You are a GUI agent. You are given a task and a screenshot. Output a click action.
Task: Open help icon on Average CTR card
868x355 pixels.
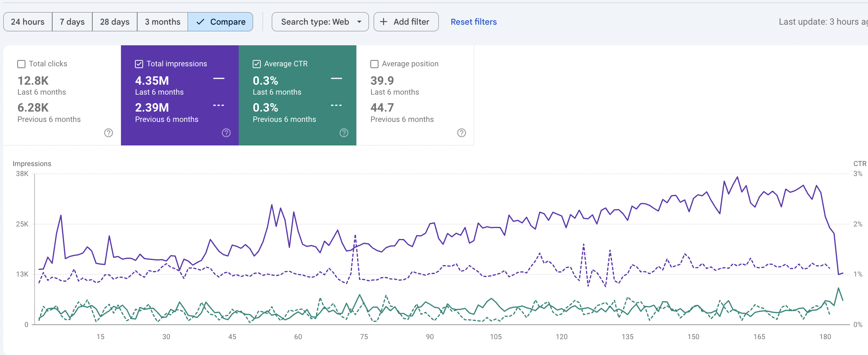[344, 133]
